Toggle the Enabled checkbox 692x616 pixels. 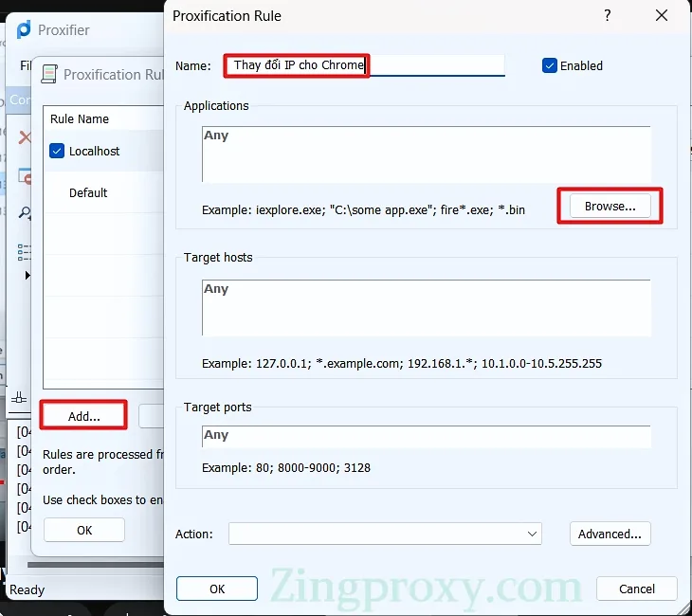550,65
